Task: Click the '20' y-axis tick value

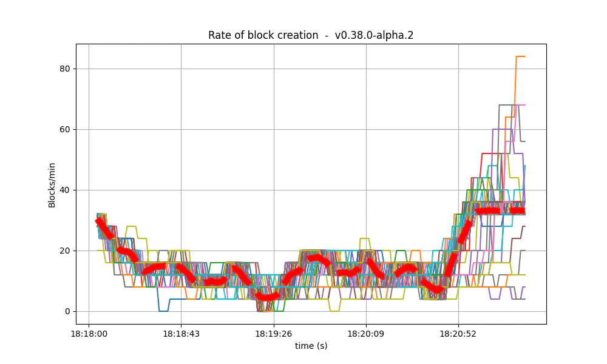Action: point(64,250)
